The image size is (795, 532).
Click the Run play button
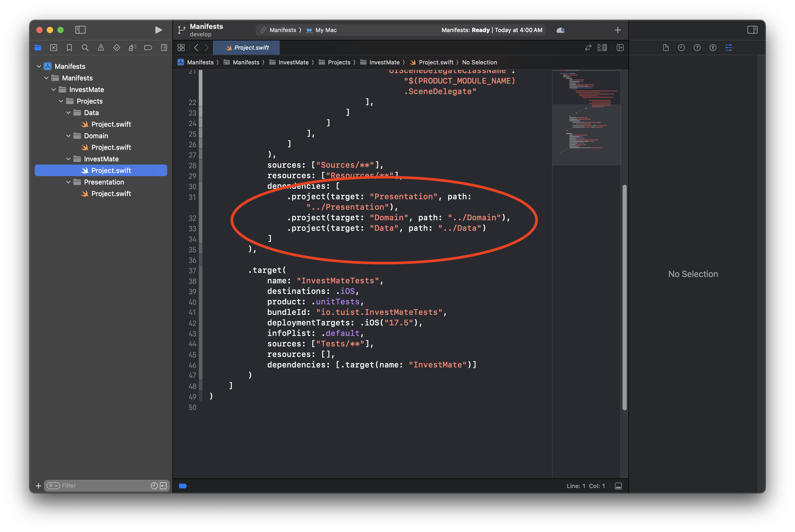pos(158,30)
